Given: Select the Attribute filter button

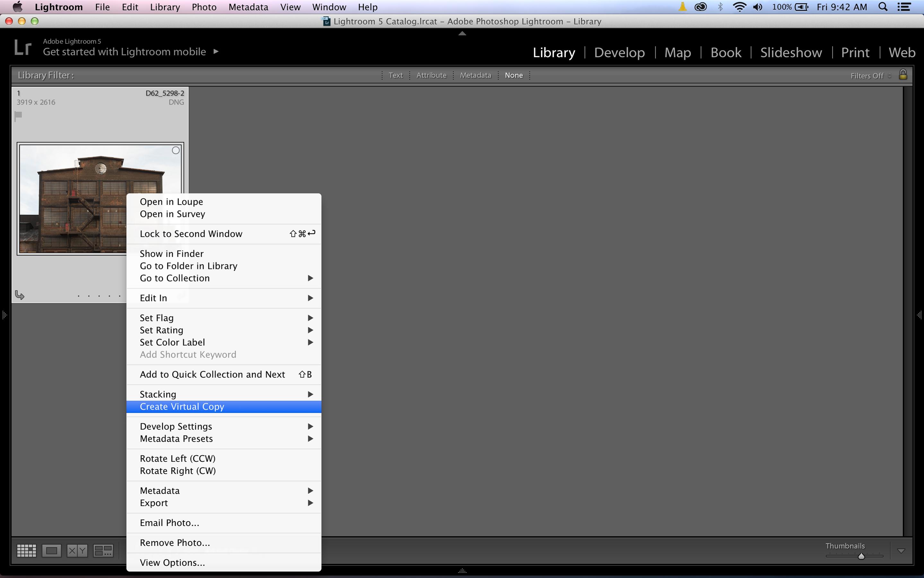Looking at the screenshot, I should pyautogui.click(x=431, y=75).
